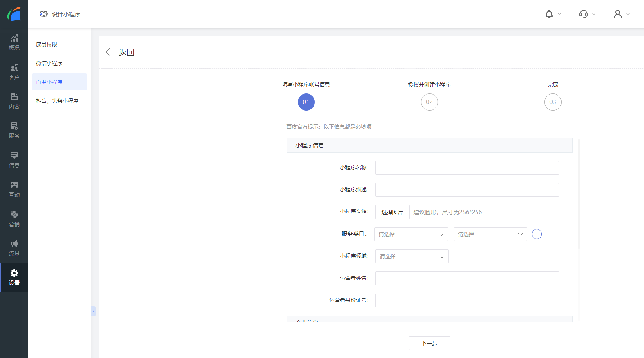
Task: Open 成员权限 menu item
Action: click(47, 44)
